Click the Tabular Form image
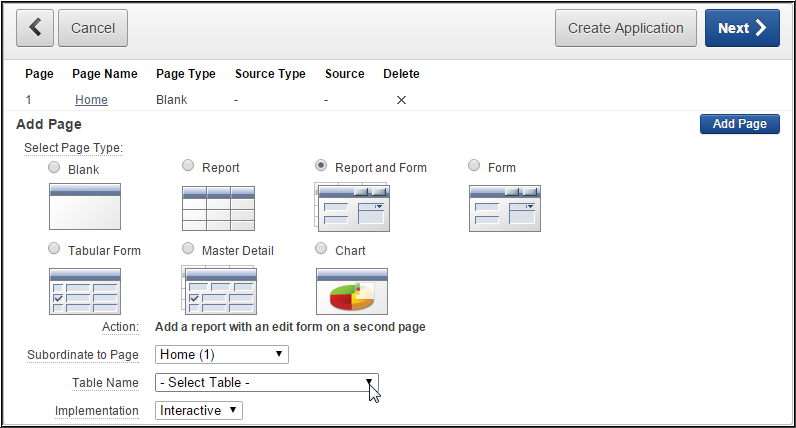The height and width of the screenshot is (428, 796). [x=85, y=291]
